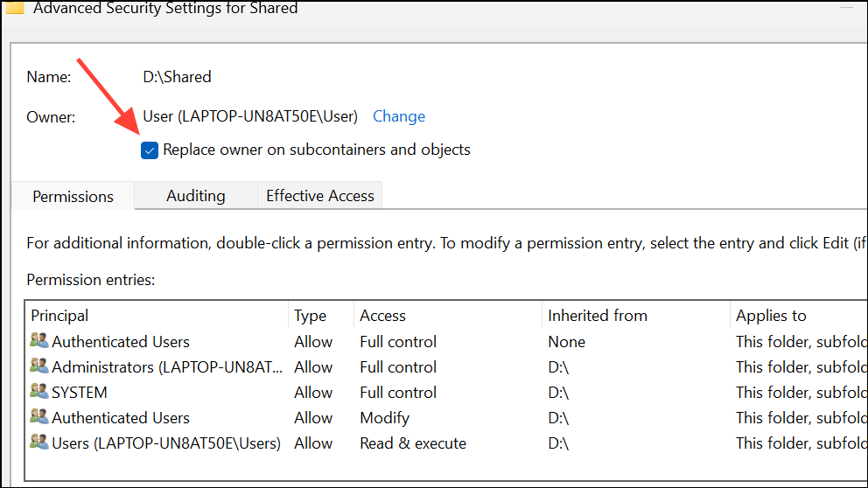Click the Applies to column header
868x488 pixels.
coord(799,316)
